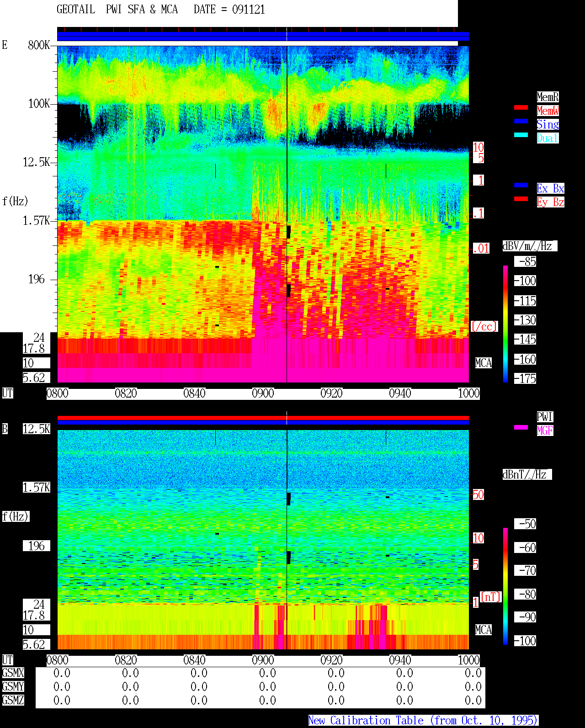Select the "DATE = 091121" text
Screen dimensions: 585x728
229,10
